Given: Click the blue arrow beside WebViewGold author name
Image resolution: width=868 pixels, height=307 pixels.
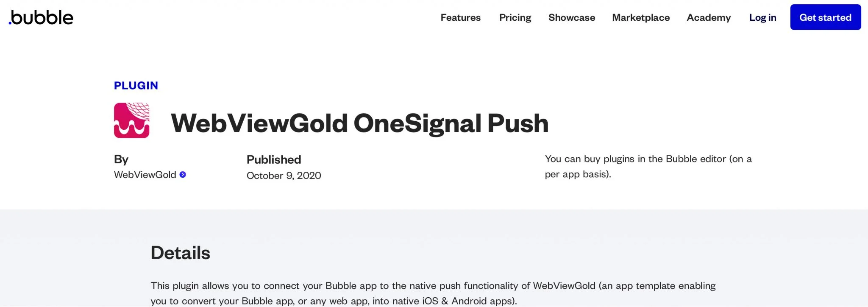Looking at the screenshot, I should (182, 174).
